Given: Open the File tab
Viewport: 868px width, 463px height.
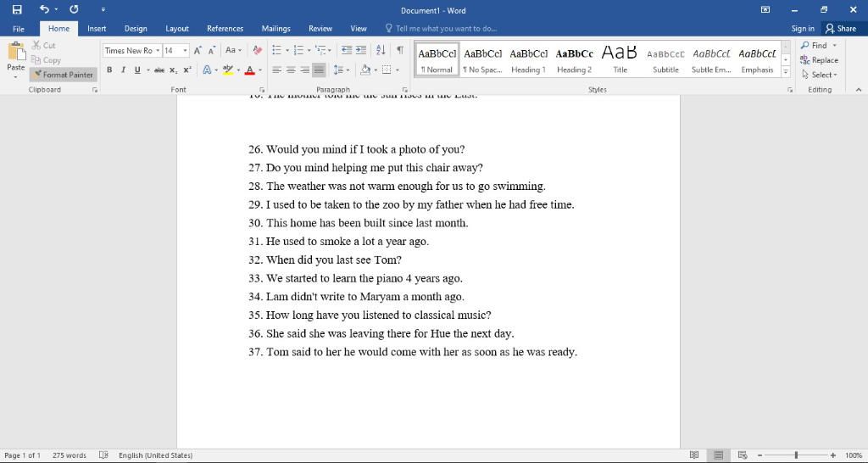Looking at the screenshot, I should pyautogui.click(x=19, y=29).
